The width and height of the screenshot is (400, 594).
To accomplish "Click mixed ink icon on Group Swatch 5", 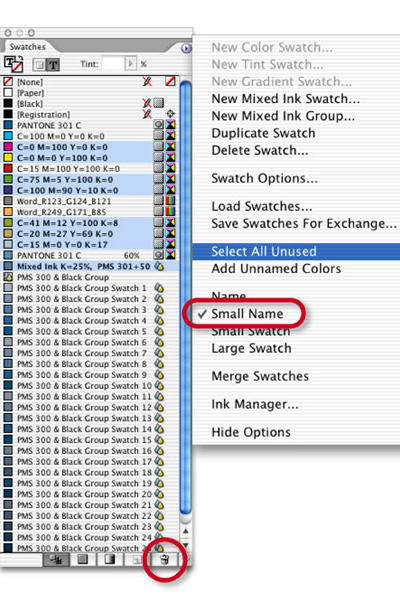I will click(x=159, y=331).
